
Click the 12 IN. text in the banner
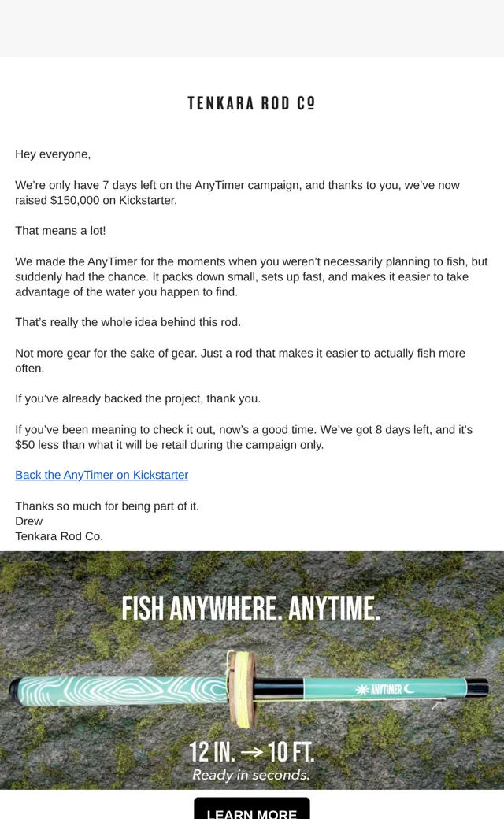(x=212, y=752)
